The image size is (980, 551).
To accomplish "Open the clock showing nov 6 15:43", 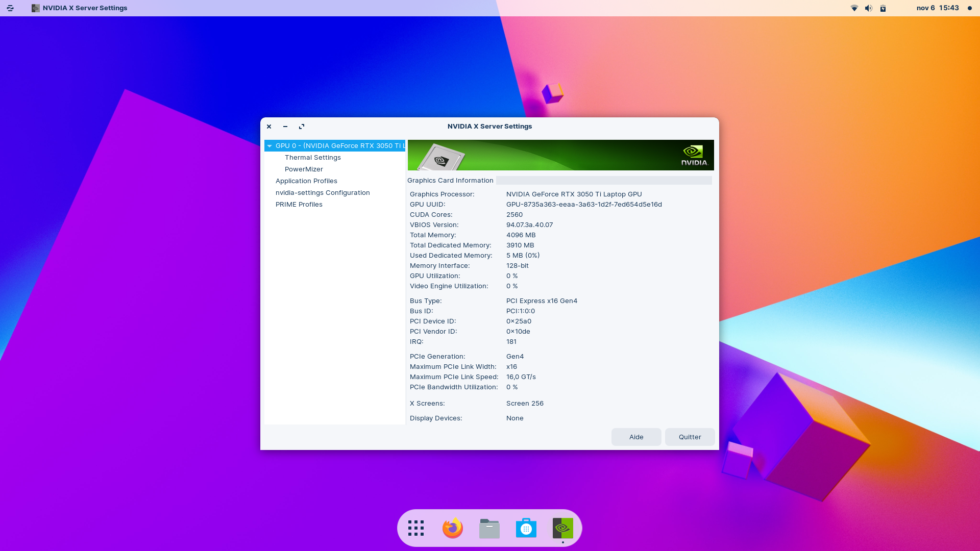I will click(938, 8).
